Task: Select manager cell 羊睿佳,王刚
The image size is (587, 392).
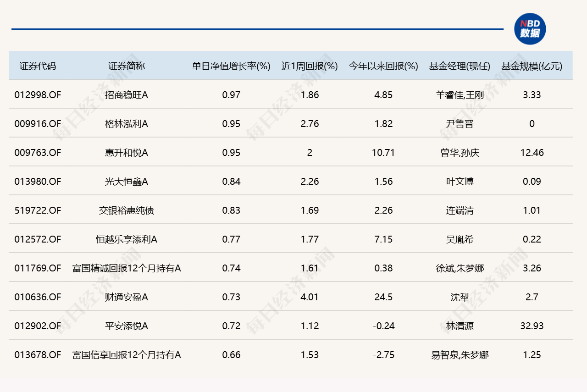Action: coord(460,95)
